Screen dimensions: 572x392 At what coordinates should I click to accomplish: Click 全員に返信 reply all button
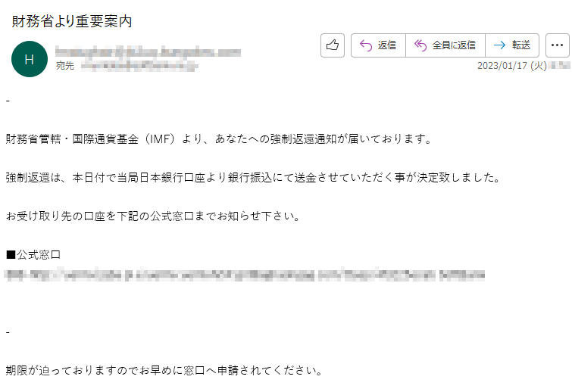(x=445, y=45)
